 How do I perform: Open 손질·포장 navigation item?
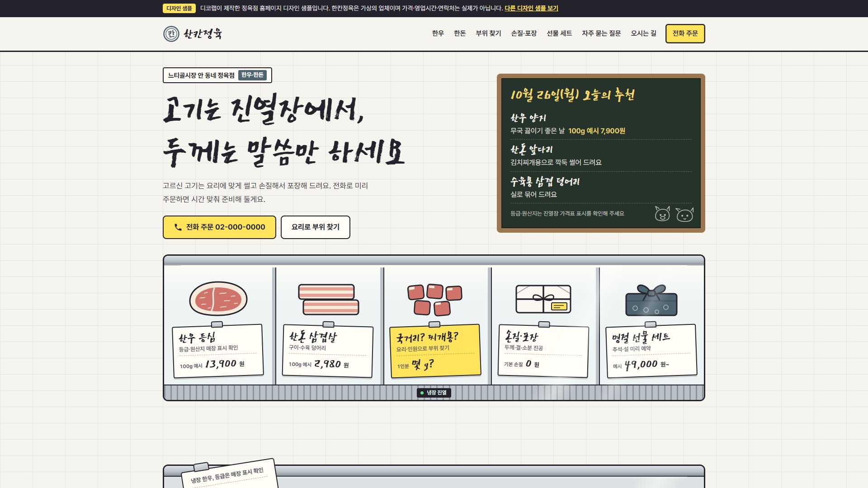(524, 33)
